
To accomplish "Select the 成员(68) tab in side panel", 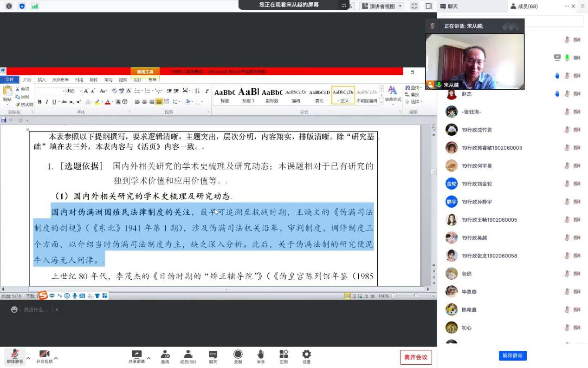I will (523, 6).
